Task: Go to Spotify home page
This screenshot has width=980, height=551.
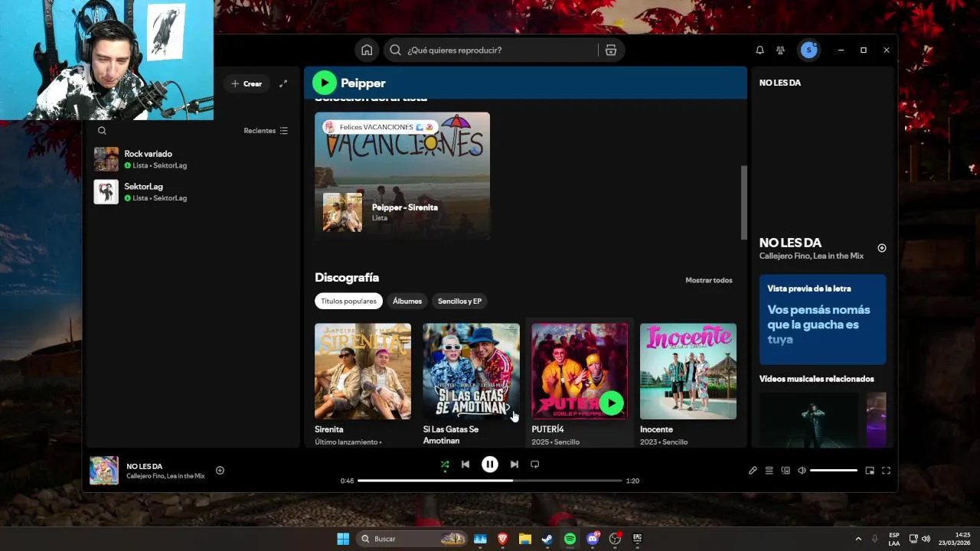Action: [367, 50]
